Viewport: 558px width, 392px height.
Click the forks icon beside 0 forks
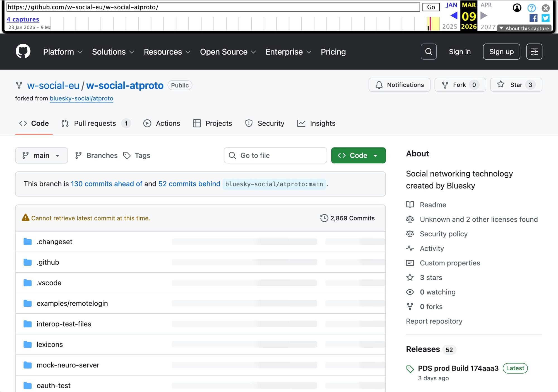click(410, 306)
